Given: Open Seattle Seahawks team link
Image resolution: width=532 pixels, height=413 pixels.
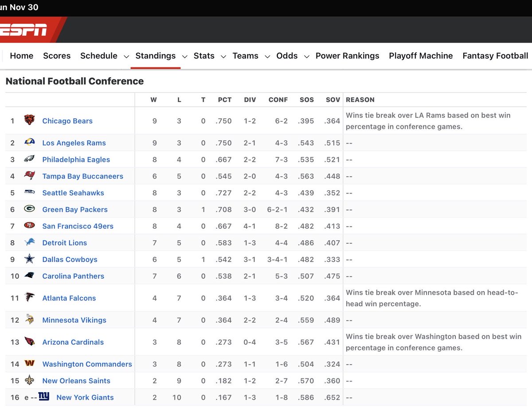Looking at the screenshot, I should (x=73, y=193).
